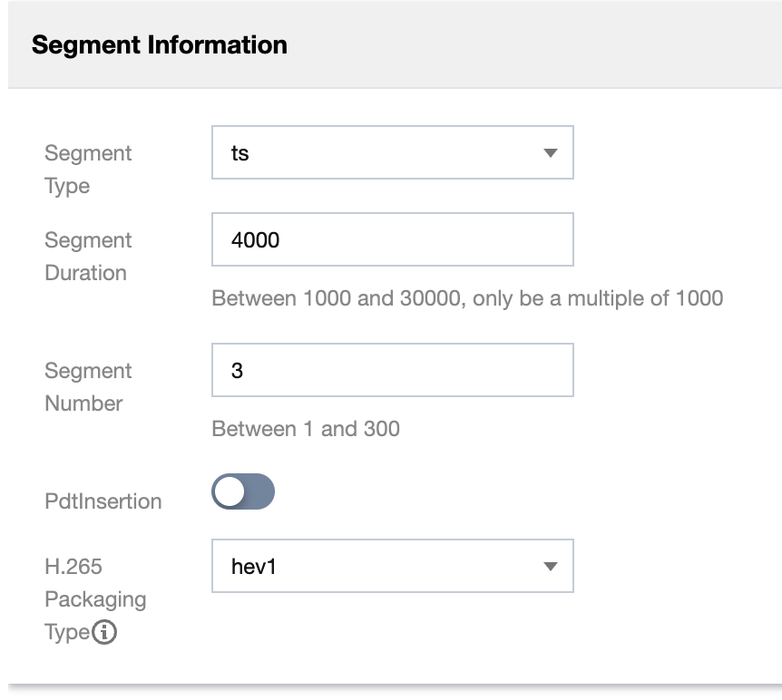Click the Segment Type label
Screen dimensions: 782x700
tap(88, 170)
